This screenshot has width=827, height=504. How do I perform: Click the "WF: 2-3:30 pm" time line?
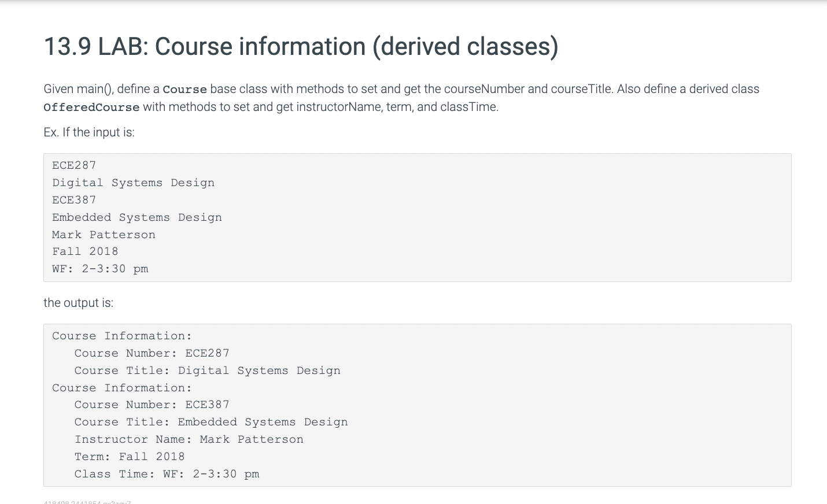100,269
